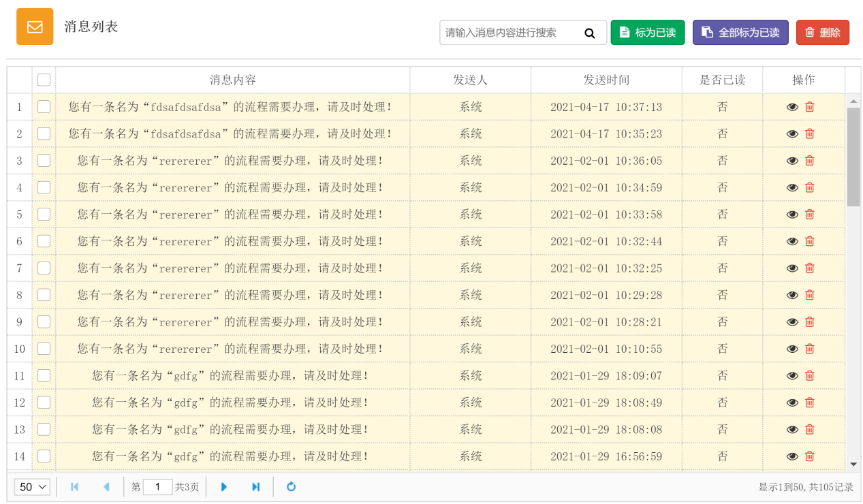The height and width of the screenshot is (504, 863).
Task: Check the checkbox for row 1
Action: pyautogui.click(x=44, y=106)
